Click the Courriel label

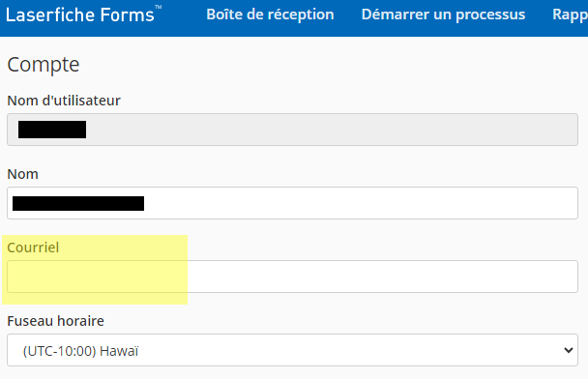[33, 248]
